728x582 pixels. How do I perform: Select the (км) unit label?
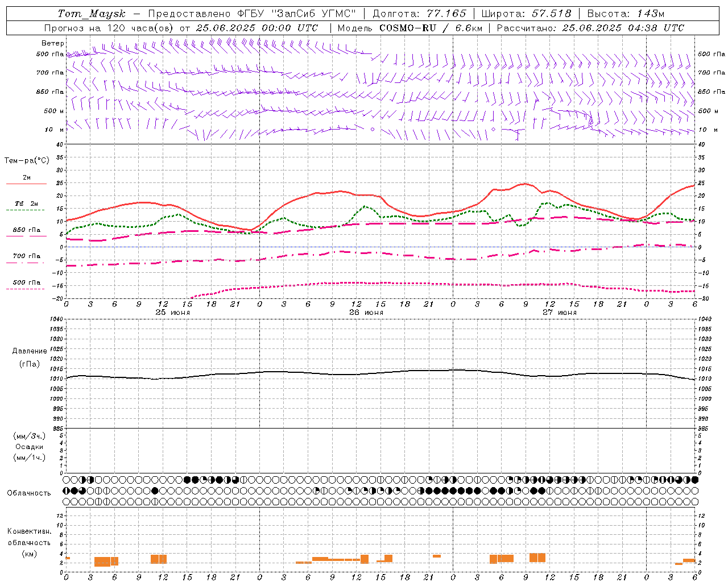[29, 554]
